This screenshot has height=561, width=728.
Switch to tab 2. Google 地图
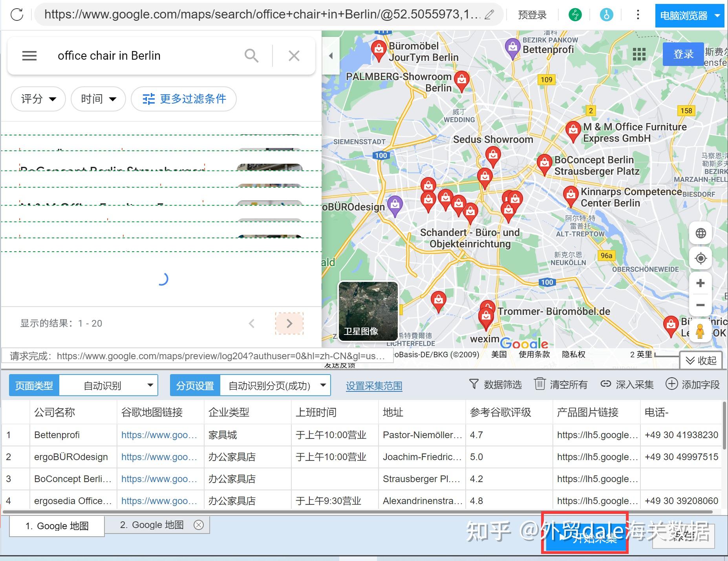(x=152, y=525)
